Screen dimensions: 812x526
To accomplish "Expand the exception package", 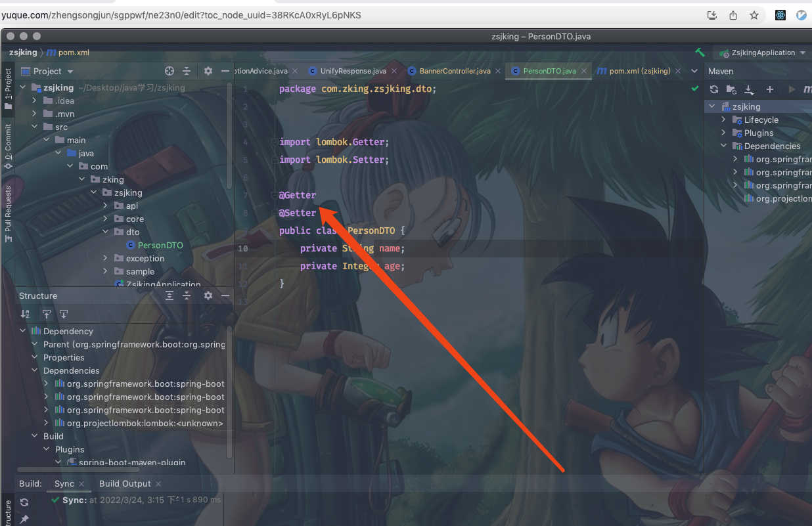I will 105,258.
